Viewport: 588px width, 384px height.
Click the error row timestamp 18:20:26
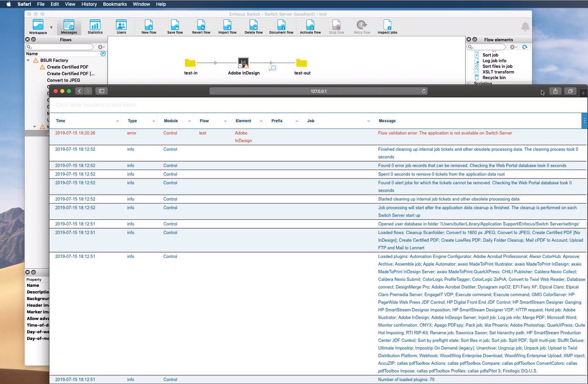(75, 133)
